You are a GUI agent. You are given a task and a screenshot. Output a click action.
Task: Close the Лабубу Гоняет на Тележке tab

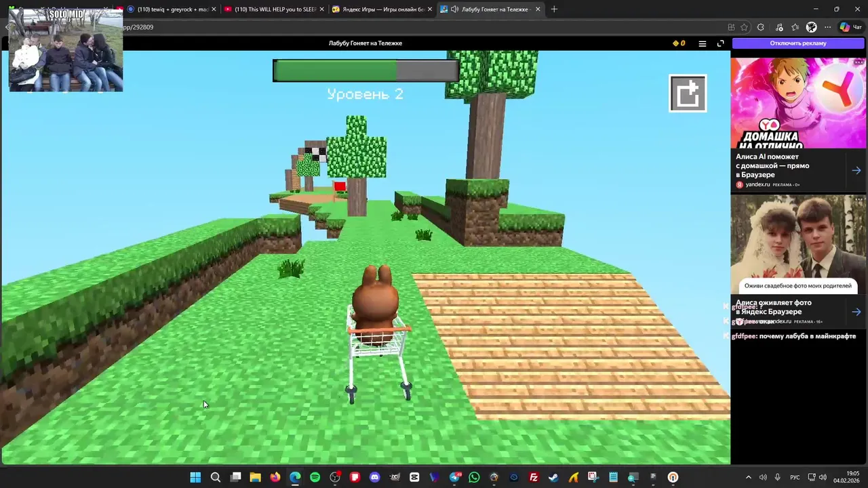click(x=538, y=9)
